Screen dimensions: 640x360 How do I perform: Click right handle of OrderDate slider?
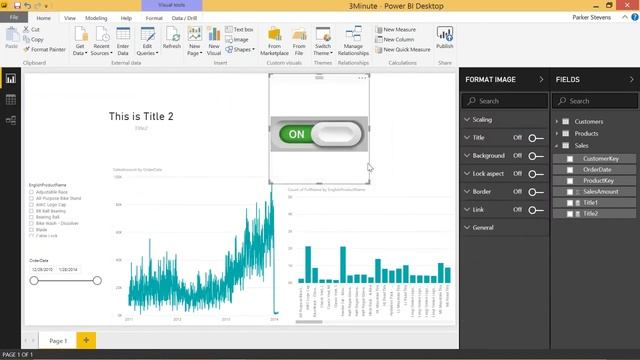[97, 280]
